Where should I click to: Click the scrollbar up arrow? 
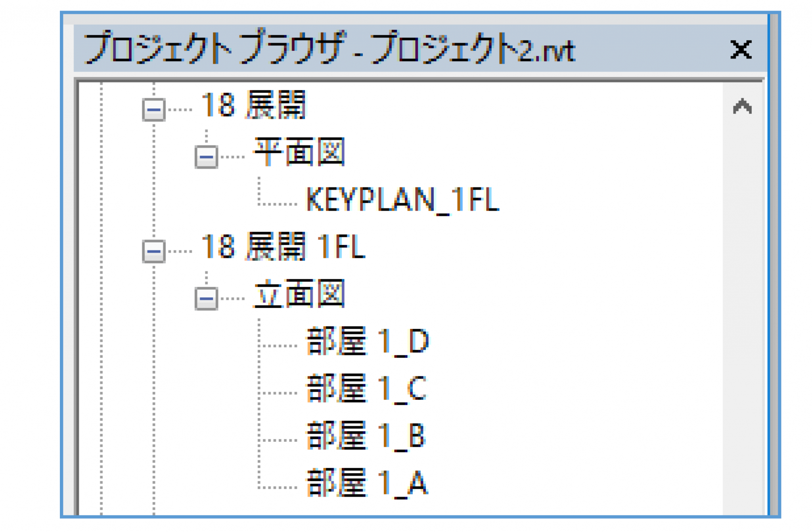pyautogui.click(x=742, y=107)
